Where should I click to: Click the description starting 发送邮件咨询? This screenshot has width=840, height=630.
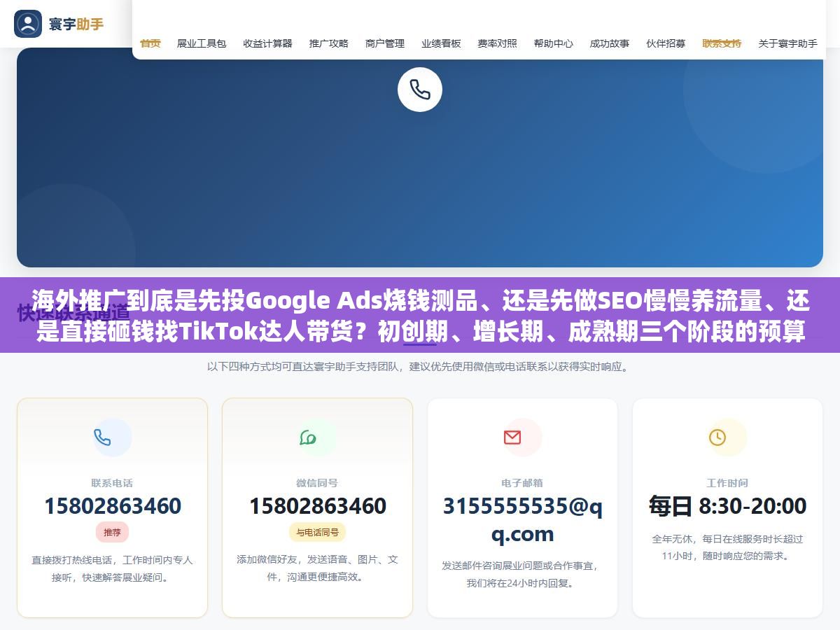tap(522, 574)
